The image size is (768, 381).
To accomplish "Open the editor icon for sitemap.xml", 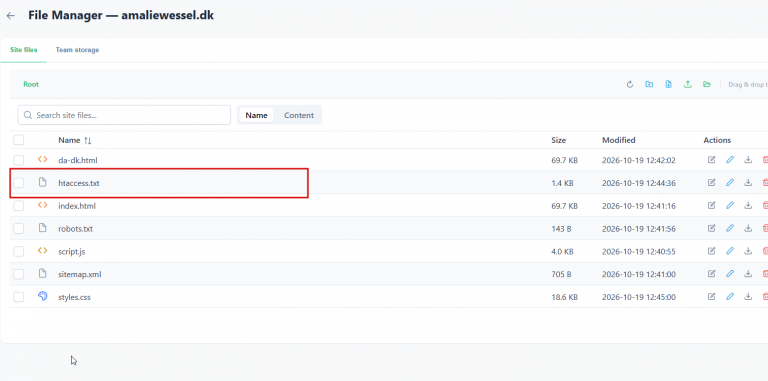I will point(711,274).
